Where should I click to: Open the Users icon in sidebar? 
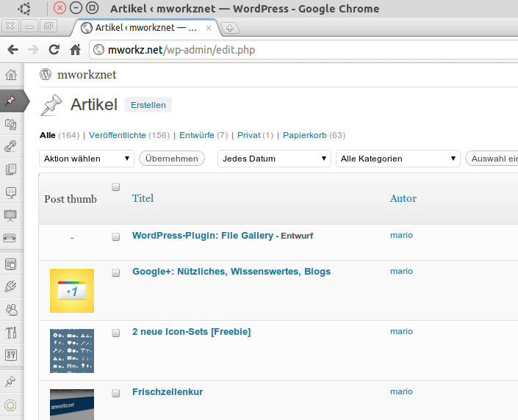(11, 309)
